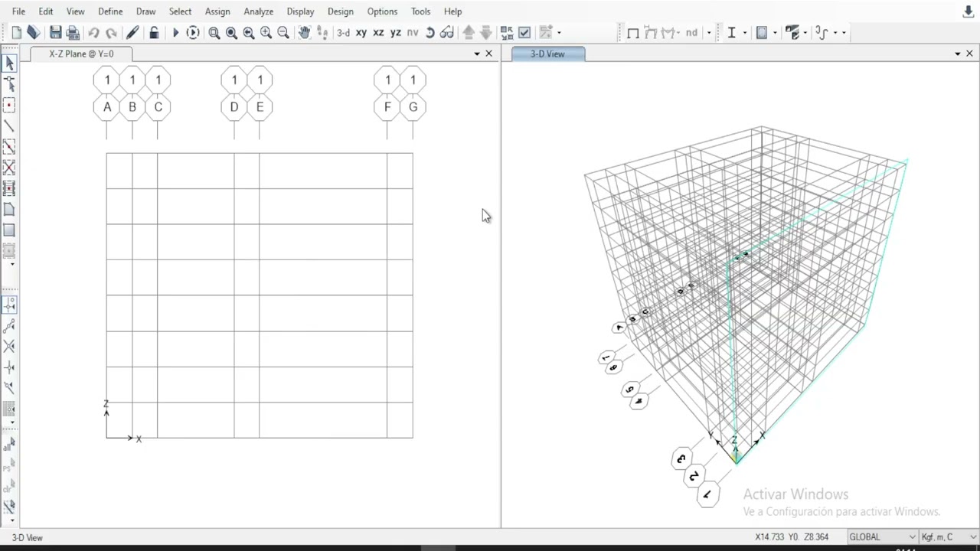Image resolution: width=980 pixels, height=551 pixels.
Task: Open dropdown beside the I-section icon
Action: click(745, 32)
